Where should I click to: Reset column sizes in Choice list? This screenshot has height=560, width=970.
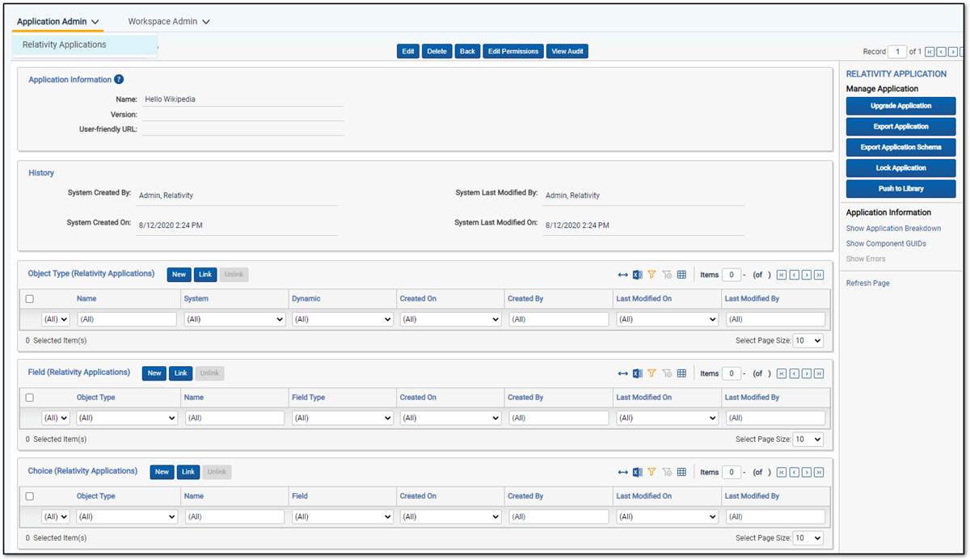[x=622, y=472]
